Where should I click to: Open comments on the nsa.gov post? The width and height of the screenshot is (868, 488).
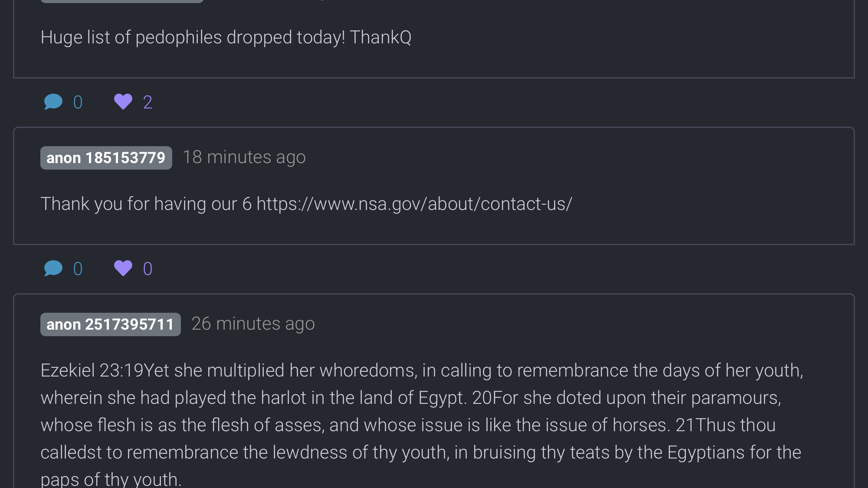coord(53,269)
